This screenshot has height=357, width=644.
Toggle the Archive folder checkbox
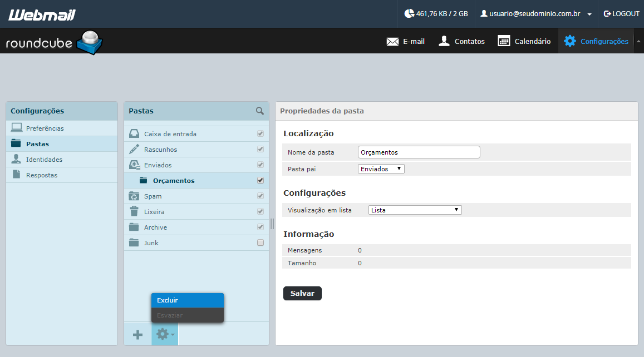260,227
